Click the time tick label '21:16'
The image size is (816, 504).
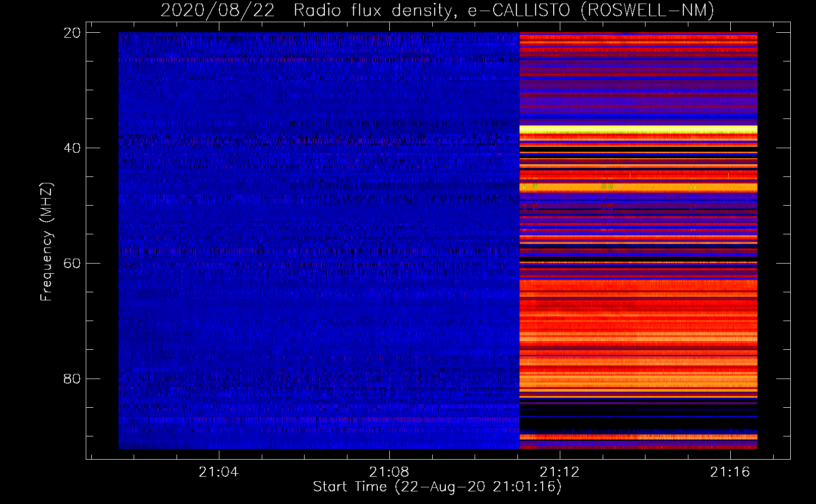pos(730,472)
